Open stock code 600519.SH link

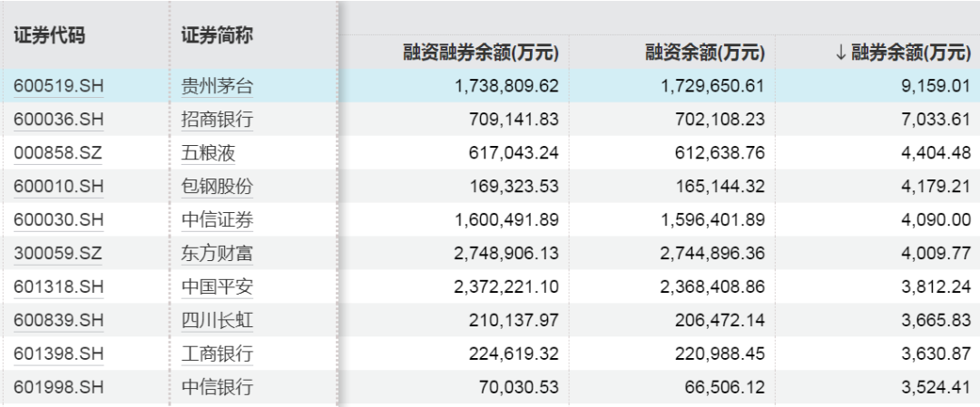click(59, 87)
